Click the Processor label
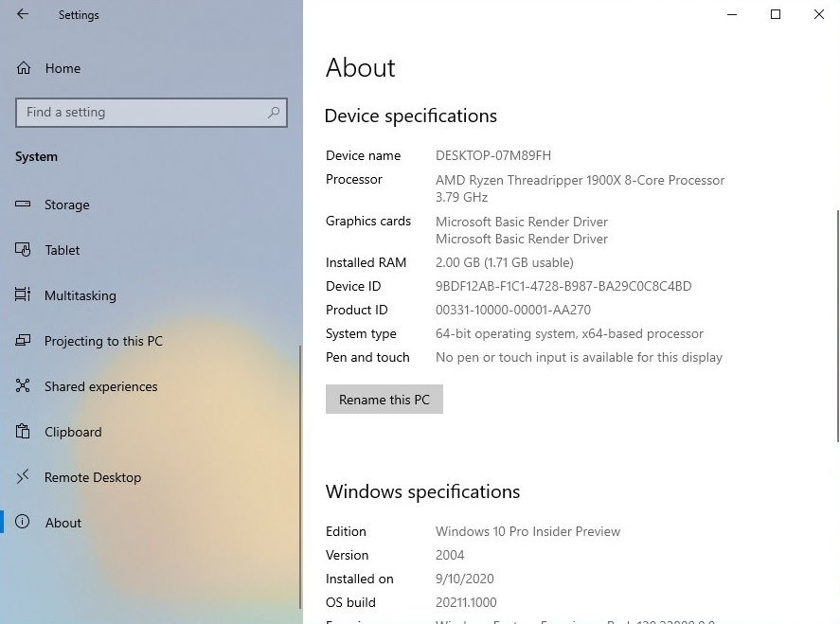Screen dimensions: 840x624 coord(353,179)
